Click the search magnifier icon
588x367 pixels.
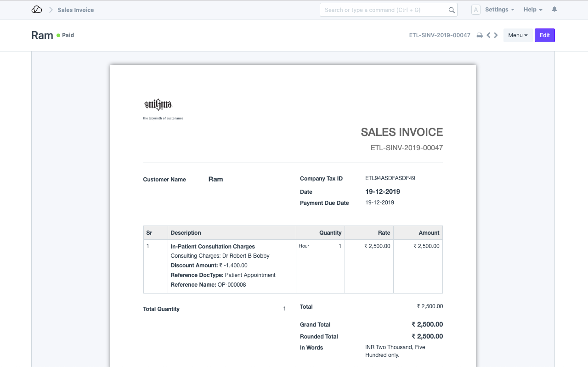(451, 10)
